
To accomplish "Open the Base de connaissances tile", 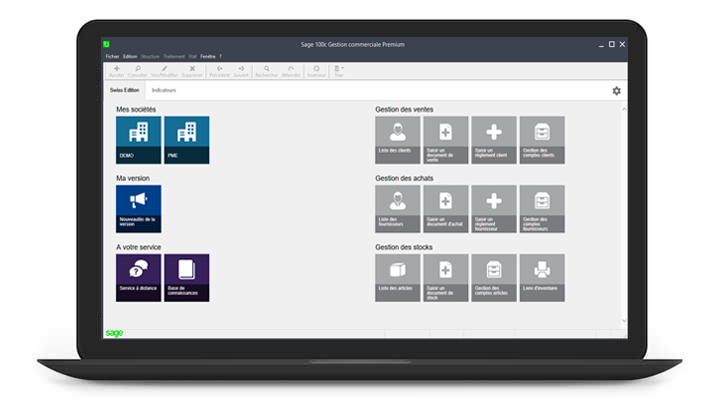I will tap(187, 278).
